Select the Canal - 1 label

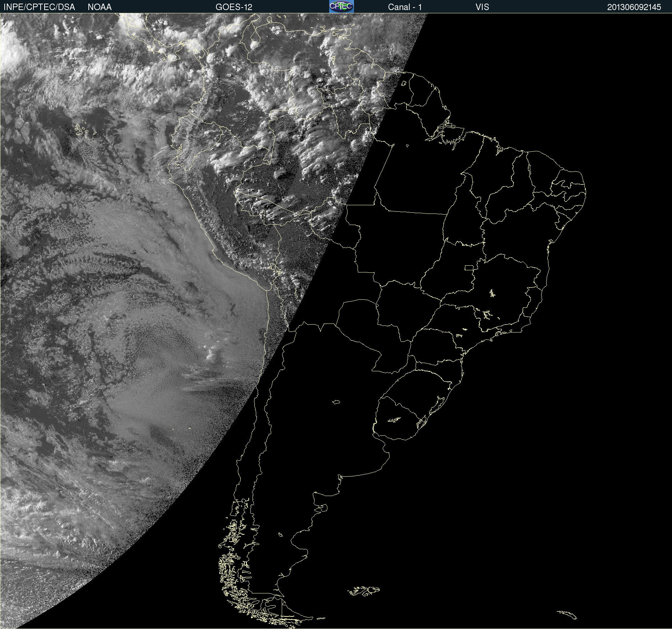pyautogui.click(x=405, y=7)
